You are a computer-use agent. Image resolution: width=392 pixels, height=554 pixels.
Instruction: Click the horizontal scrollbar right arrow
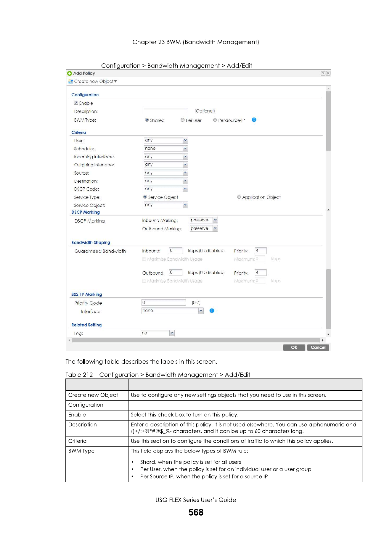[323, 340]
